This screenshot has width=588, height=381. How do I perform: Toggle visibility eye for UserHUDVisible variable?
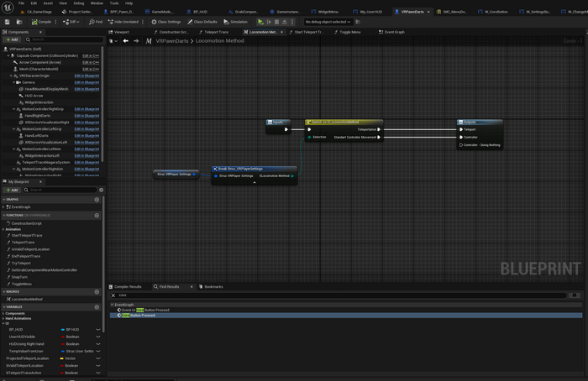pyautogui.click(x=98, y=337)
